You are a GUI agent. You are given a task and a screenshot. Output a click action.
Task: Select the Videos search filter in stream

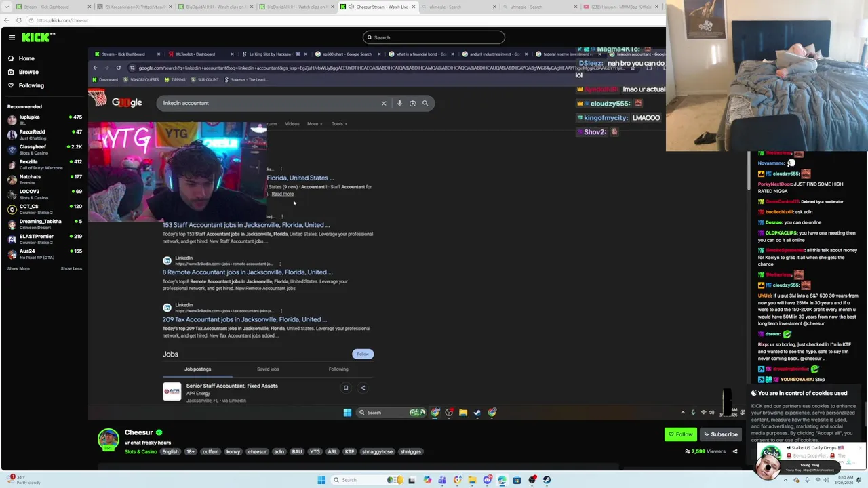pos(292,124)
